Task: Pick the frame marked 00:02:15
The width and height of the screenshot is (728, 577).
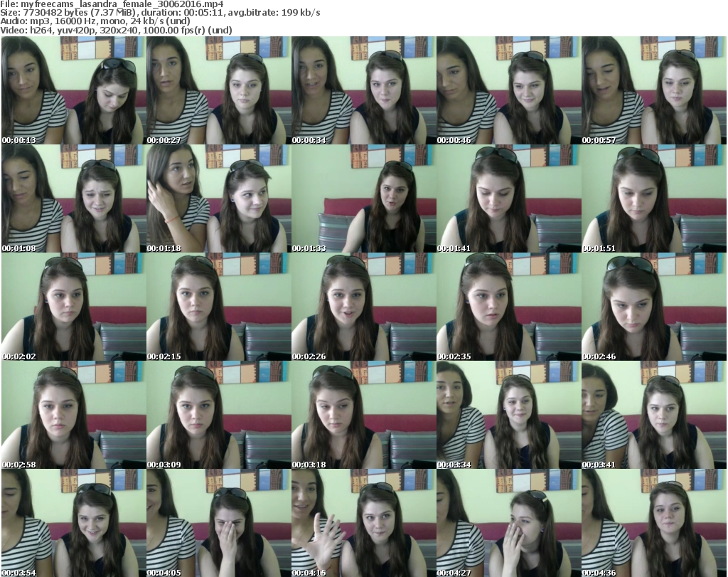Action: click(x=219, y=307)
